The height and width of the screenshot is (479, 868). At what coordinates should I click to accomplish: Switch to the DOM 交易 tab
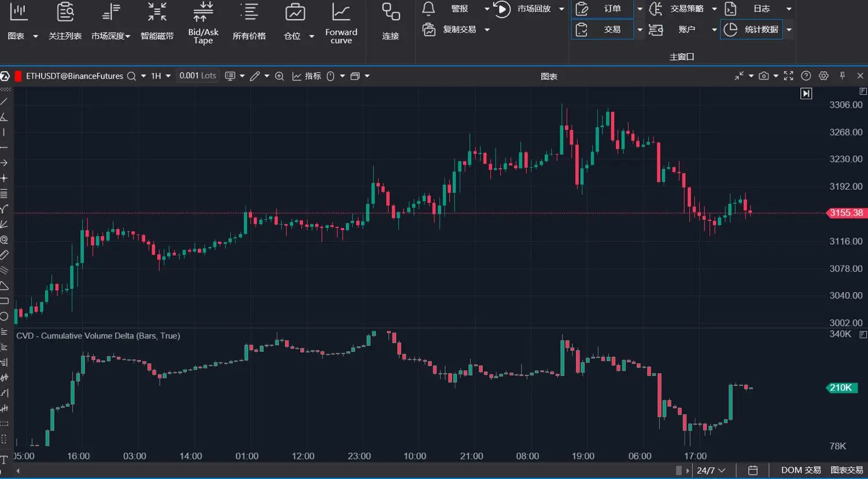801,470
